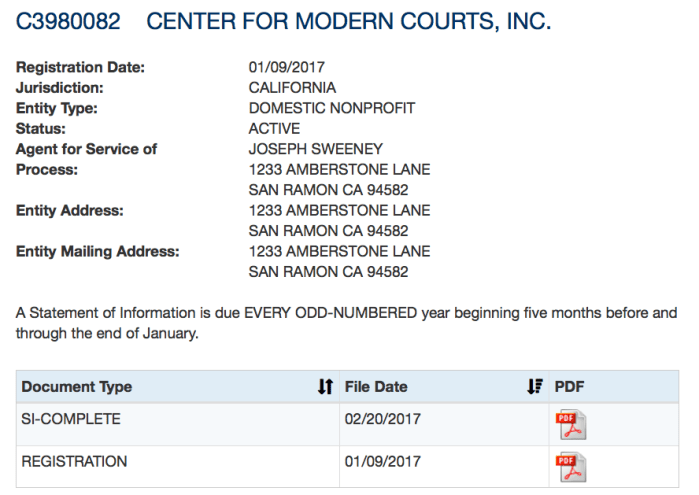This screenshot has width=699, height=495.
Task: Click the CENTER FOR MODERN COURTS, INC. heading
Action: coord(348,22)
